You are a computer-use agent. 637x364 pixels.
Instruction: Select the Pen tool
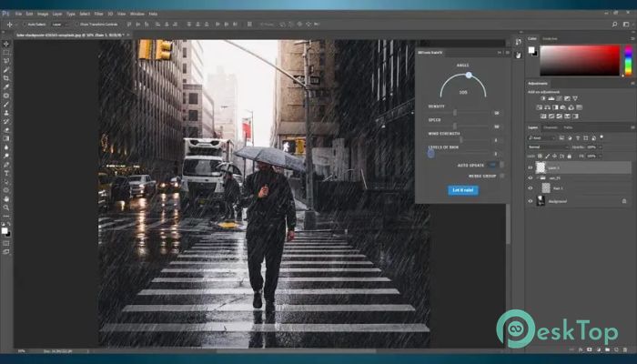pyautogui.click(x=6, y=165)
